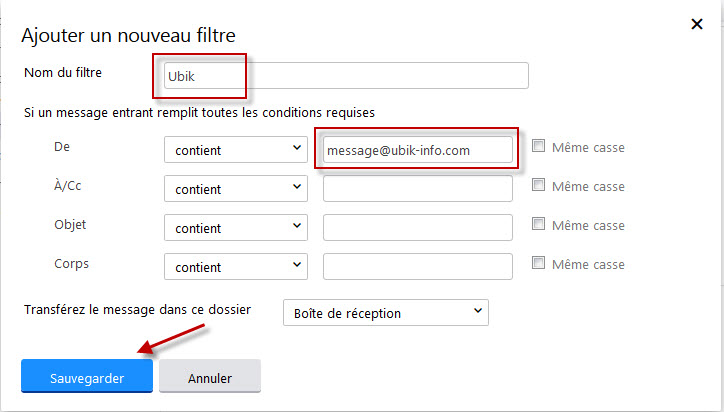Open the De condition dropdown
Viewport: 724px width, 412px height.
(x=235, y=150)
